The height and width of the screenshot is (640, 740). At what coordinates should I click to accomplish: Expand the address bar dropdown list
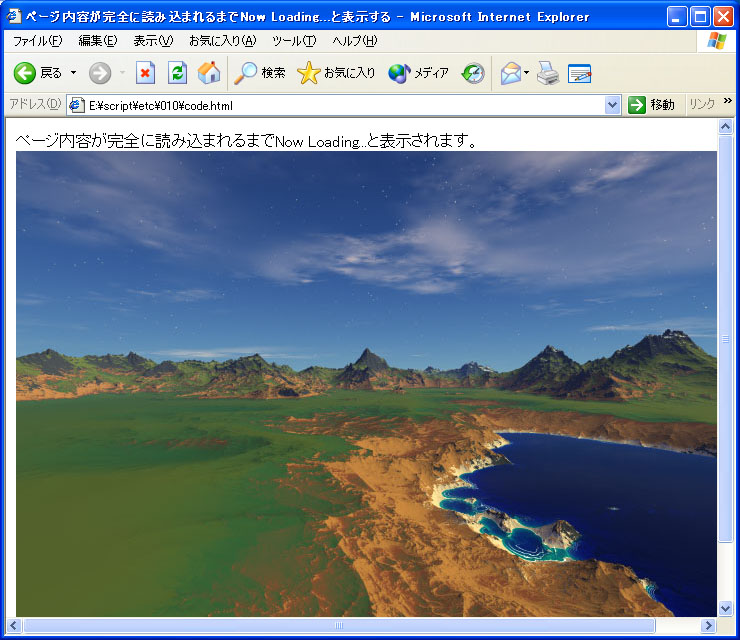pos(612,105)
